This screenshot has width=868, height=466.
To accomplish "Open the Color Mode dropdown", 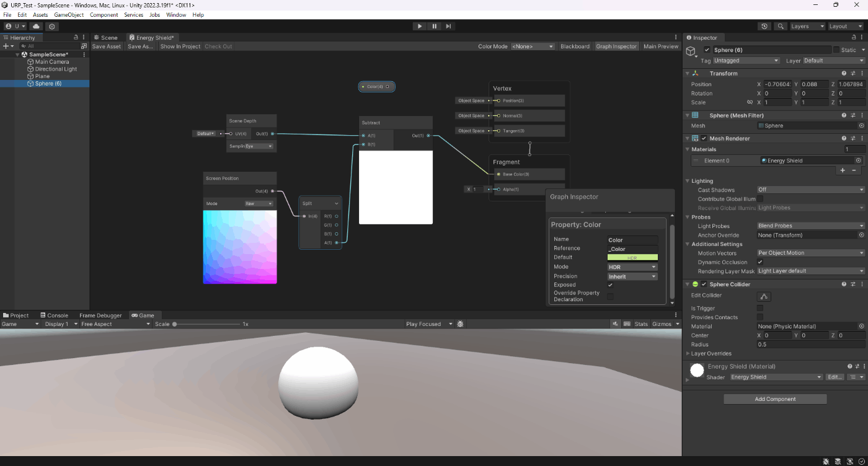I will click(x=532, y=46).
